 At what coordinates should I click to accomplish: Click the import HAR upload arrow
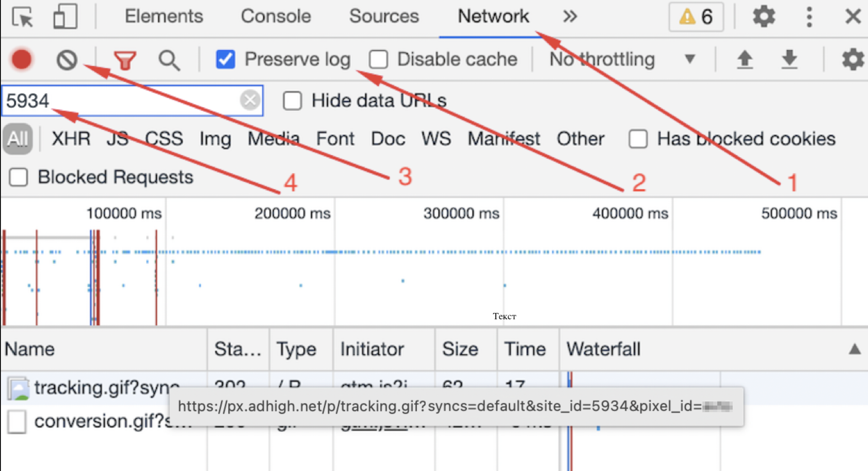pyautogui.click(x=744, y=60)
